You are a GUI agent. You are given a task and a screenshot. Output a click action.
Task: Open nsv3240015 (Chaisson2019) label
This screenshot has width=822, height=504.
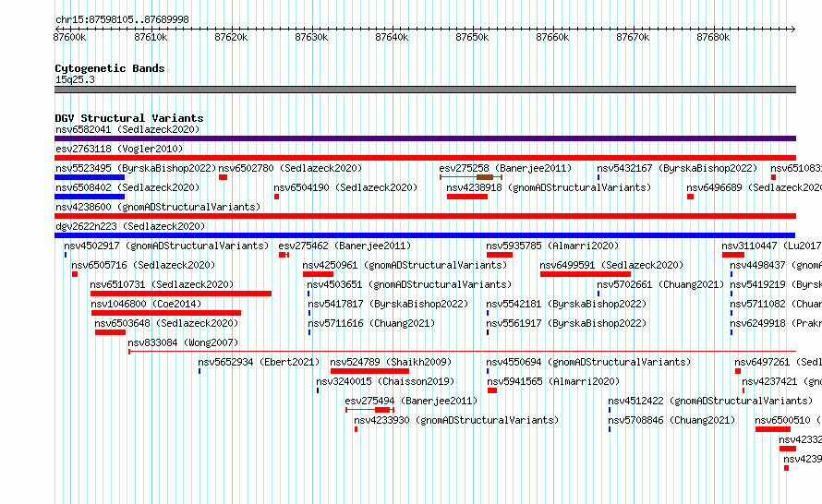[385, 381]
